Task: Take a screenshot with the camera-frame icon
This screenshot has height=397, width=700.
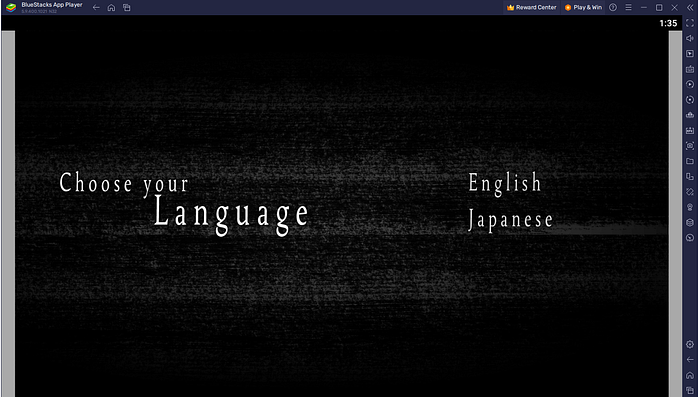Action: coord(690,146)
